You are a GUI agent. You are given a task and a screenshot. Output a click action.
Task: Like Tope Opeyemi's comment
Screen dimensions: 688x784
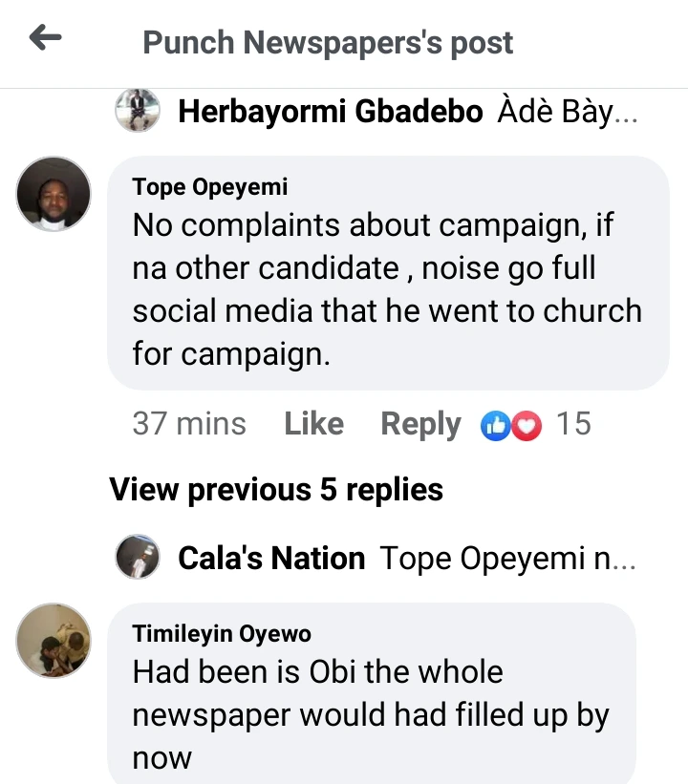point(313,424)
